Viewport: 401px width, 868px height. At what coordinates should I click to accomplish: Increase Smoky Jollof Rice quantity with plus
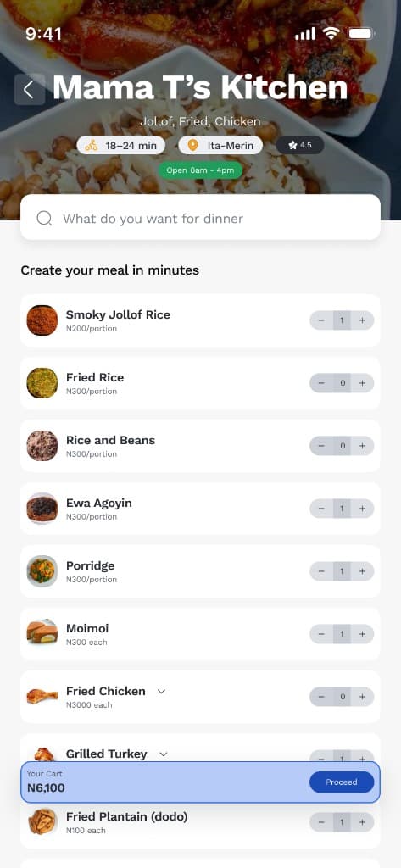[362, 320]
